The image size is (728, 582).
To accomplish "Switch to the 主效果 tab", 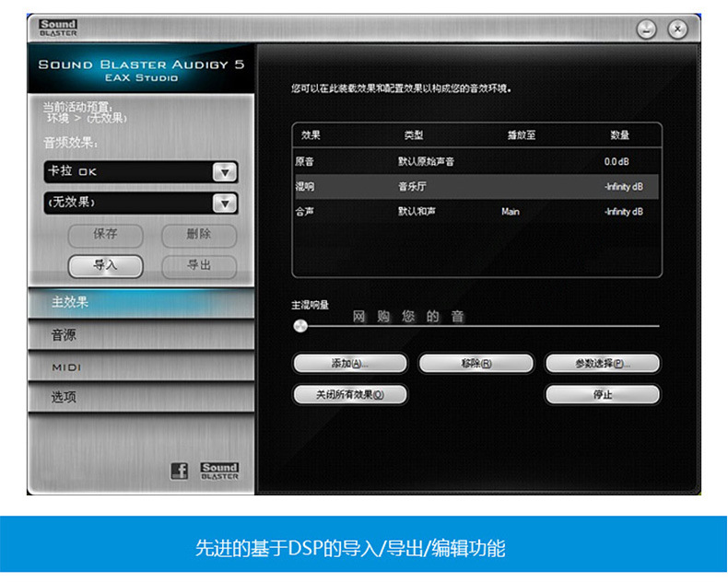I will 141,303.
